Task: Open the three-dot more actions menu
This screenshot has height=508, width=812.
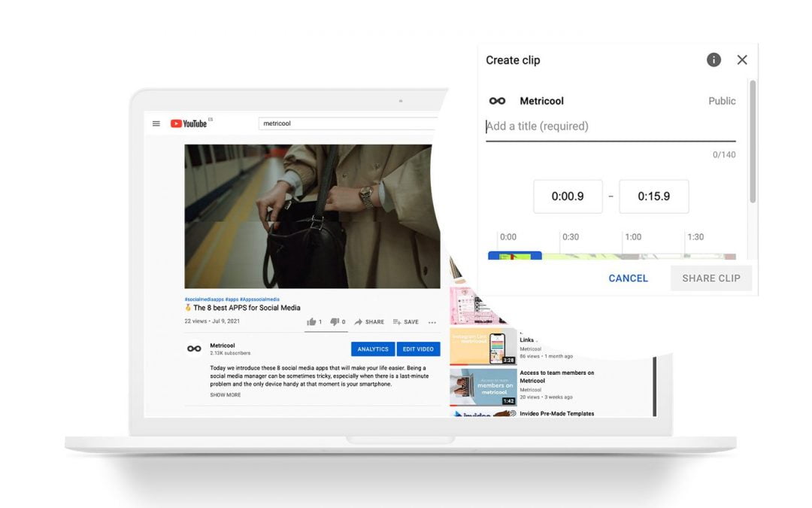Action: [x=432, y=322]
